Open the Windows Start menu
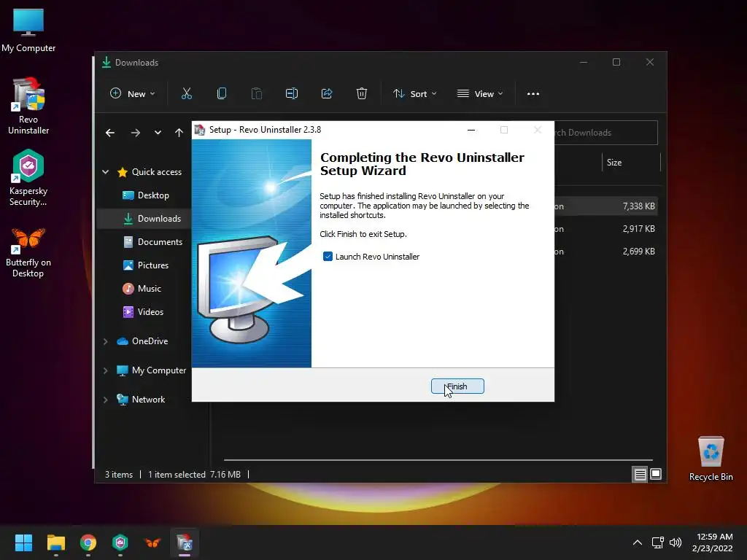 tap(23, 542)
